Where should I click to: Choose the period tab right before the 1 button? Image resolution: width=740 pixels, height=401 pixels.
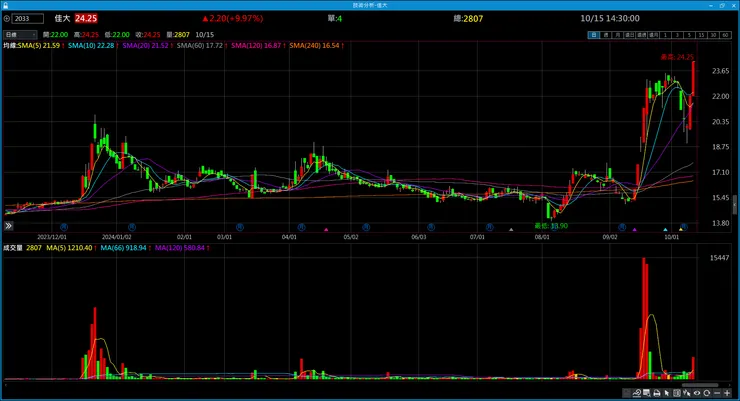pyautogui.click(x=654, y=35)
